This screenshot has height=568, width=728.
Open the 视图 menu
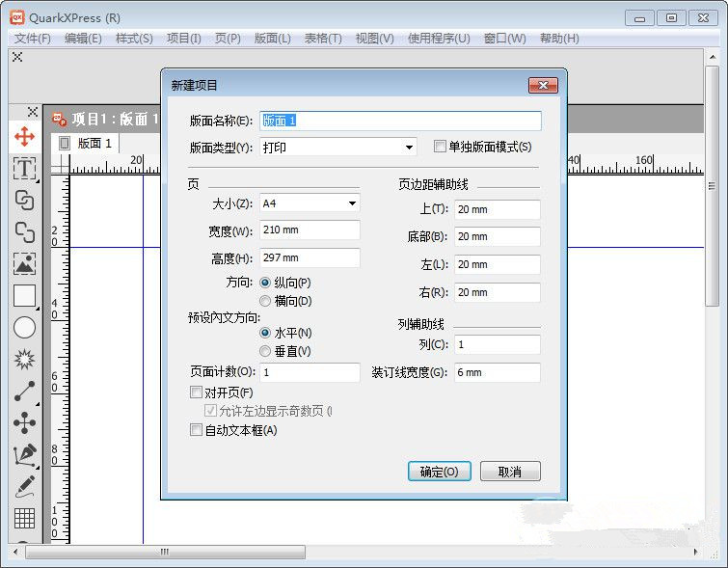pos(375,38)
